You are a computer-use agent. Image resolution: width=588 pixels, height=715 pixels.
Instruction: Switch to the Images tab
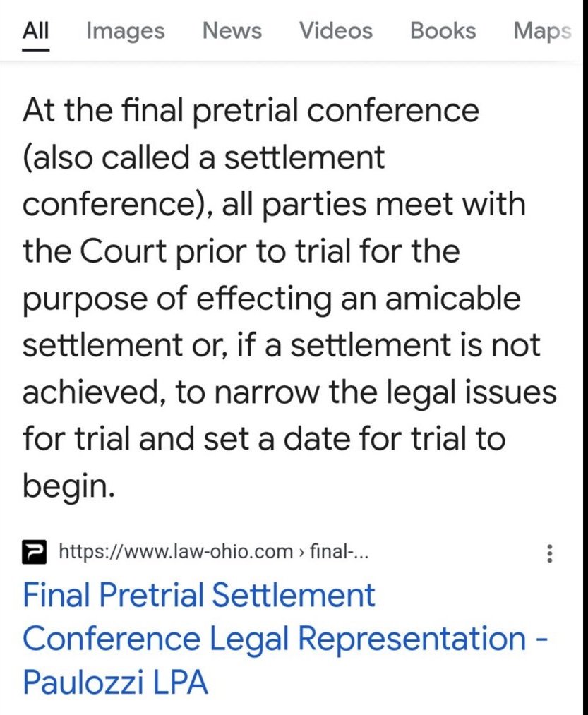coord(125,31)
